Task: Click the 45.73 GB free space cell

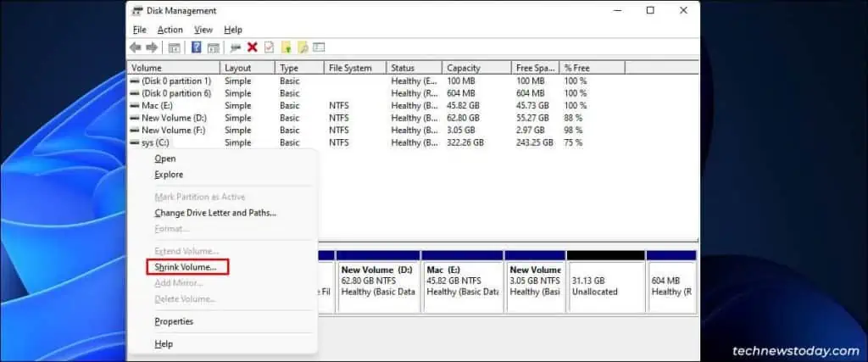Action: click(532, 105)
